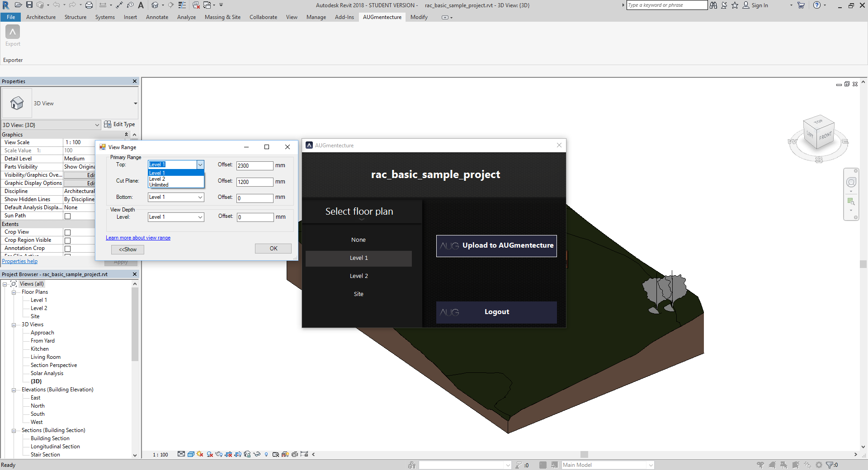This screenshot has width=868, height=470.
Task: Click the keyword search box in title bar
Action: point(667,5)
